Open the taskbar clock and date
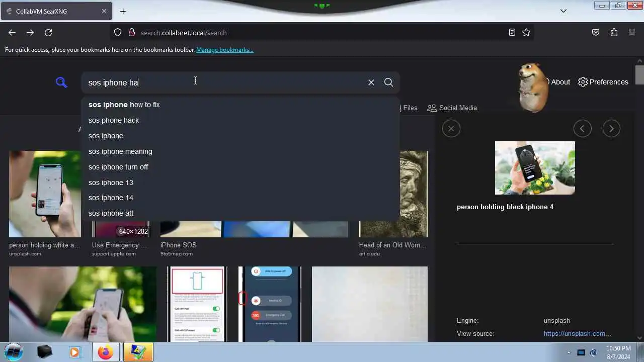The height and width of the screenshot is (362, 644). pos(618,352)
